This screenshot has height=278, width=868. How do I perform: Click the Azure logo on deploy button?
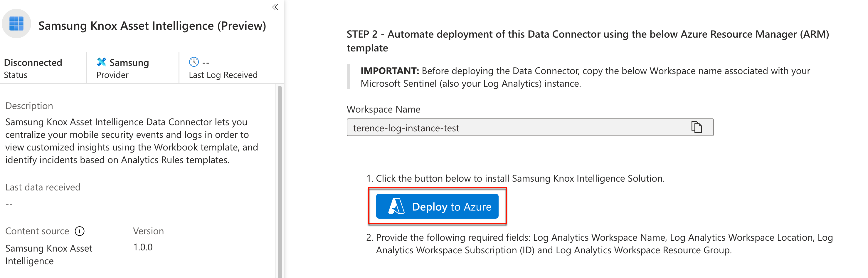tap(396, 206)
